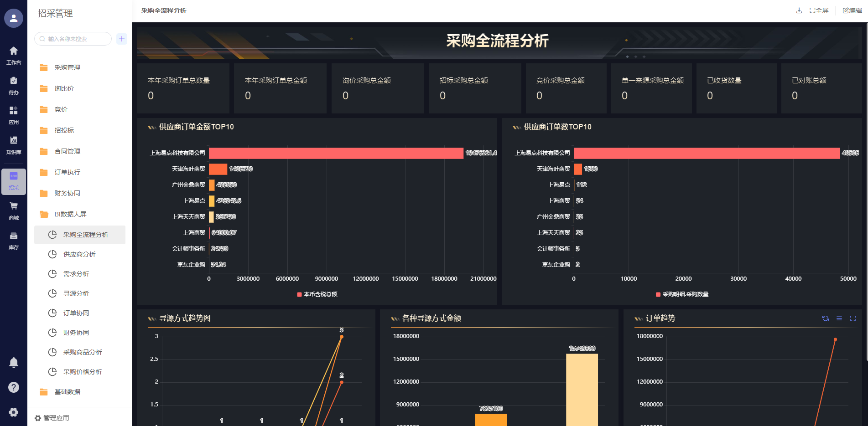Toggle the 本币含税总额 legend series

pyautogui.click(x=317, y=294)
